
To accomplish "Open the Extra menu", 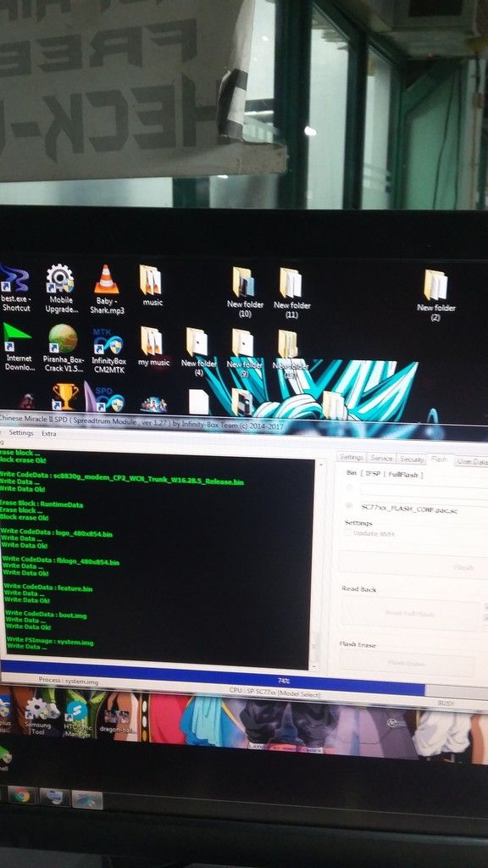I will 49,433.
